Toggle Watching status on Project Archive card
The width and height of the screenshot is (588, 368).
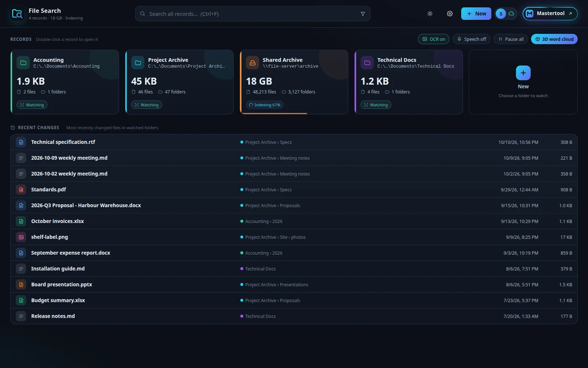click(147, 105)
